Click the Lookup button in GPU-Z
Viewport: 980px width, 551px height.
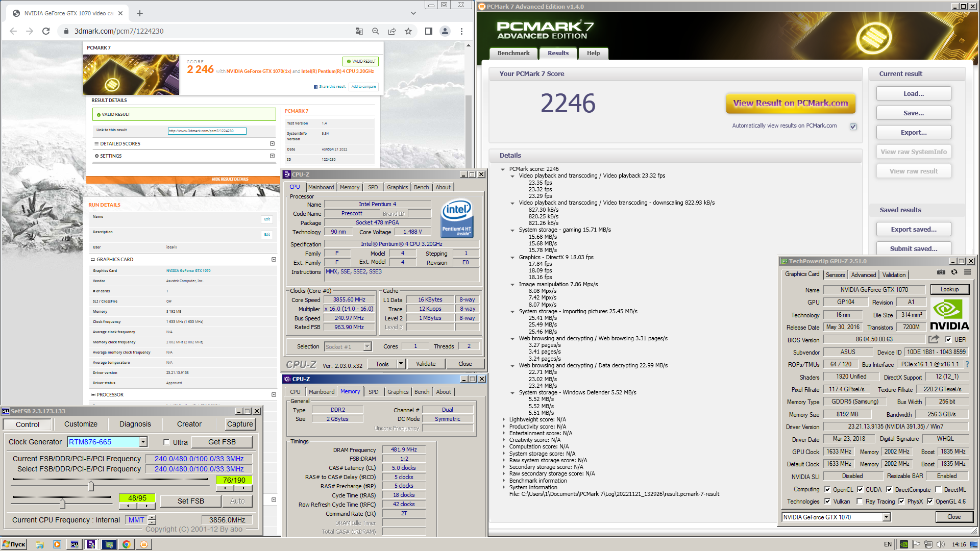[949, 289]
